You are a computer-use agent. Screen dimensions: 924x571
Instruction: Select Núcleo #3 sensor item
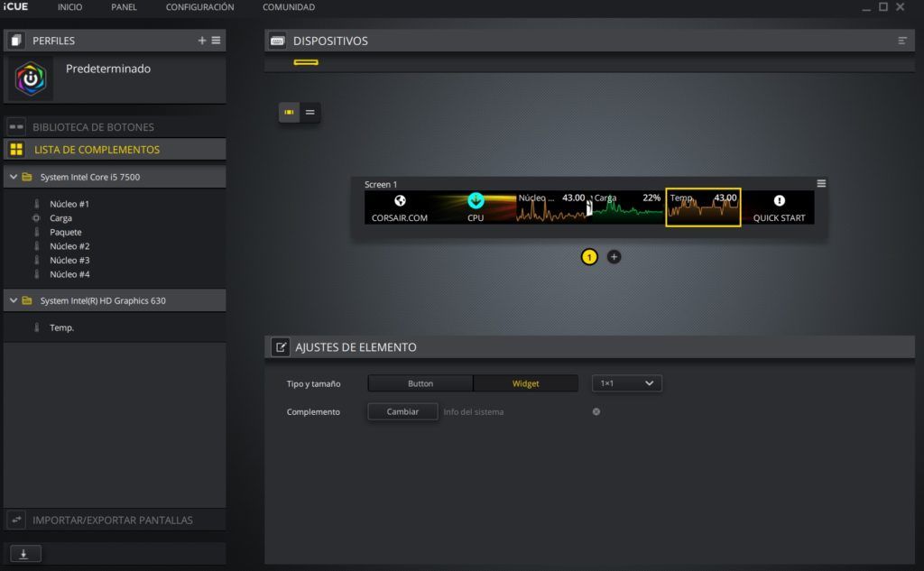coord(69,261)
